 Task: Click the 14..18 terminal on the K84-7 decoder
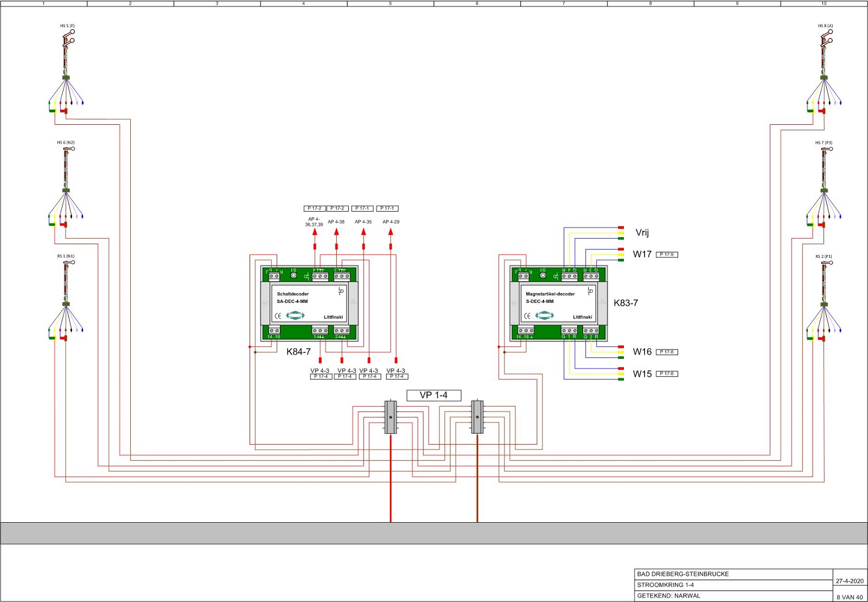[275, 331]
